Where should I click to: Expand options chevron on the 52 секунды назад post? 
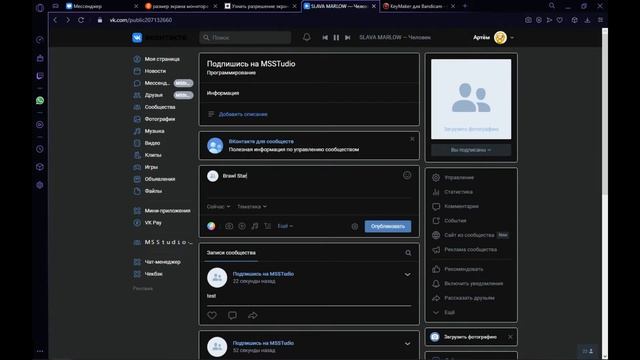pos(407,344)
